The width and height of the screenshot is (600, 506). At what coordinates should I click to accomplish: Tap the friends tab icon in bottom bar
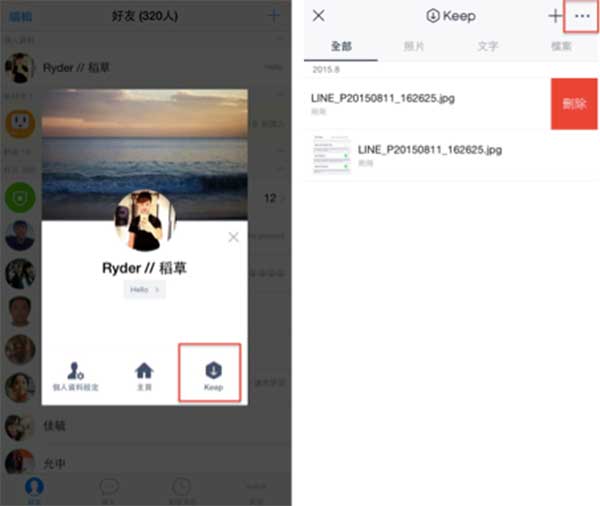(x=35, y=488)
